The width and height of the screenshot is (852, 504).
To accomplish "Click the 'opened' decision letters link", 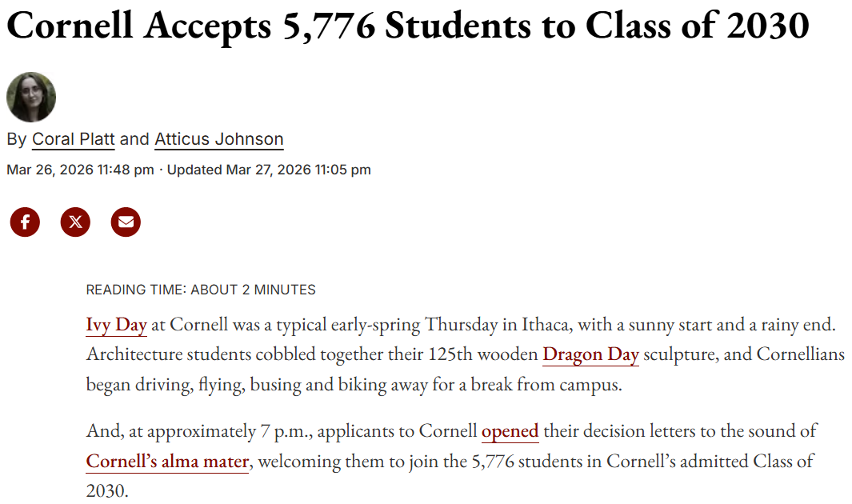I will click(x=510, y=431).
